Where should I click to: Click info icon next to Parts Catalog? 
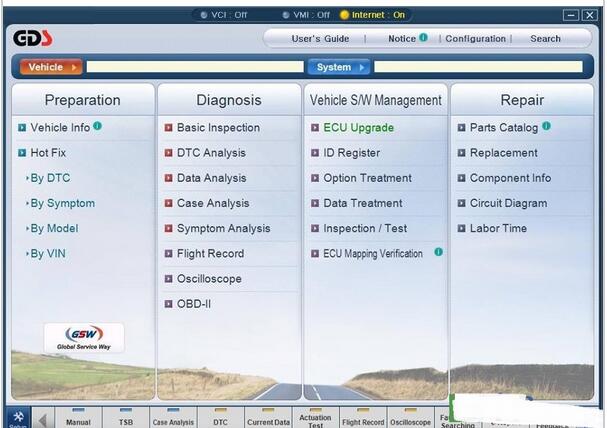[x=546, y=127]
